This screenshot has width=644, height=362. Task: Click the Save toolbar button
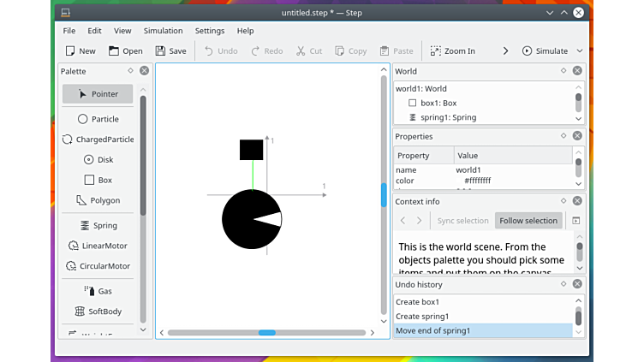(170, 51)
